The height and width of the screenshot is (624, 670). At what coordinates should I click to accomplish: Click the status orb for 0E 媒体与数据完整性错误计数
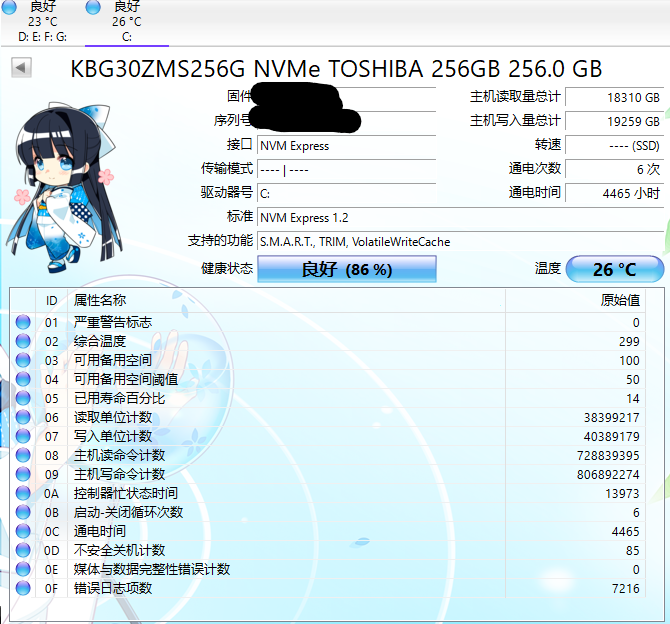pos(23,569)
